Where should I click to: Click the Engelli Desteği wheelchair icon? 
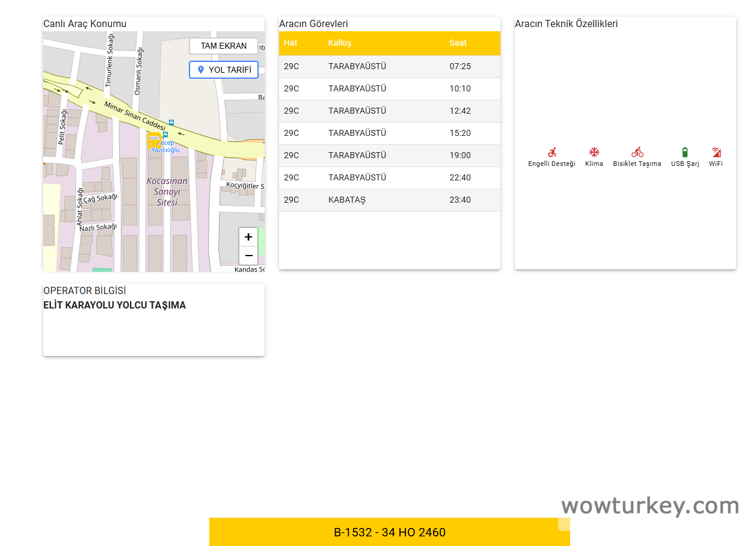click(552, 153)
